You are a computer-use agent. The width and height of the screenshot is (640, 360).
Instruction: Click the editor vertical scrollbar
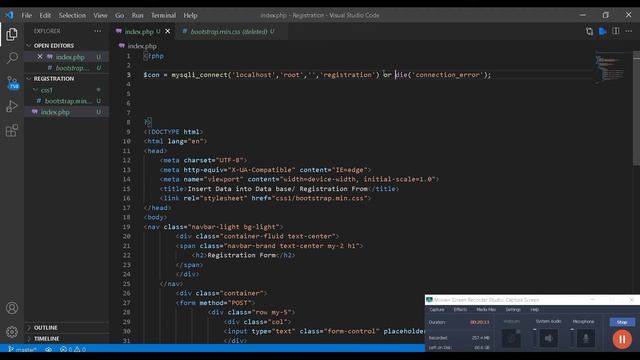click(636, 108)
